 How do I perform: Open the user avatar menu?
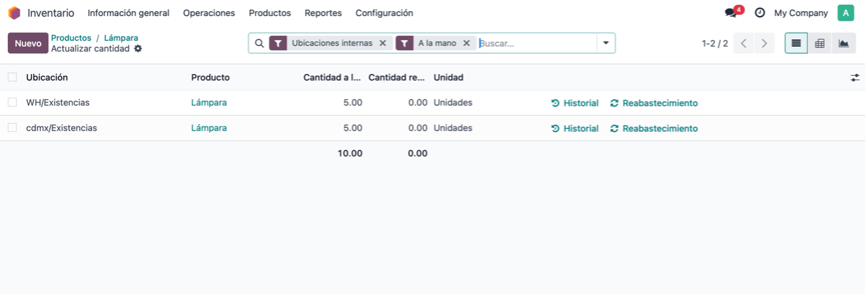pyautogui.click(x=845, y=13)
